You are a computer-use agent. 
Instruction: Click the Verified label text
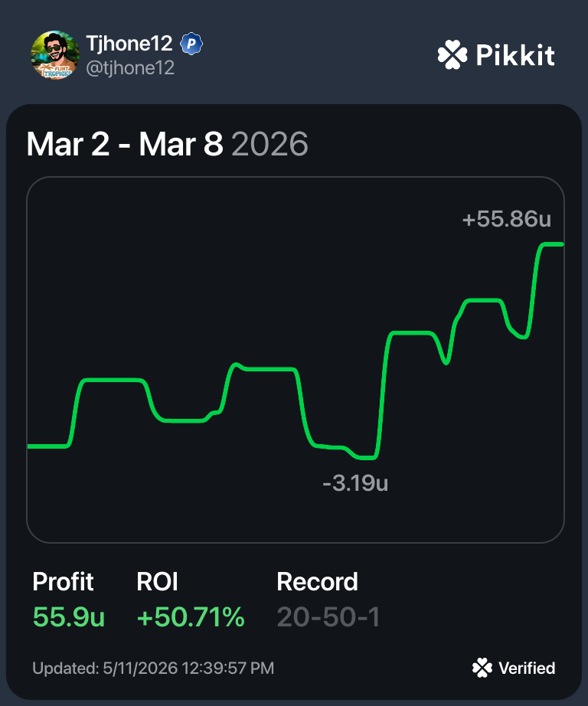click(x=527, y=668)
